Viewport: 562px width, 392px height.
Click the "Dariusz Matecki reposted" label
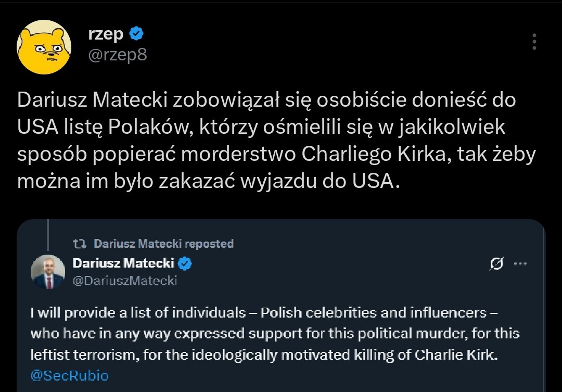tap(163, 243)
